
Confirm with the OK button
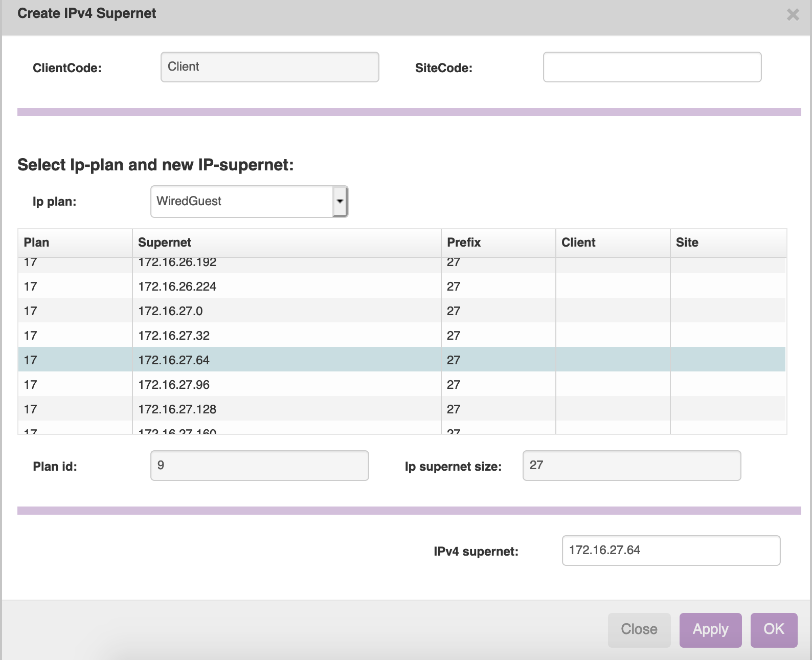773,630
